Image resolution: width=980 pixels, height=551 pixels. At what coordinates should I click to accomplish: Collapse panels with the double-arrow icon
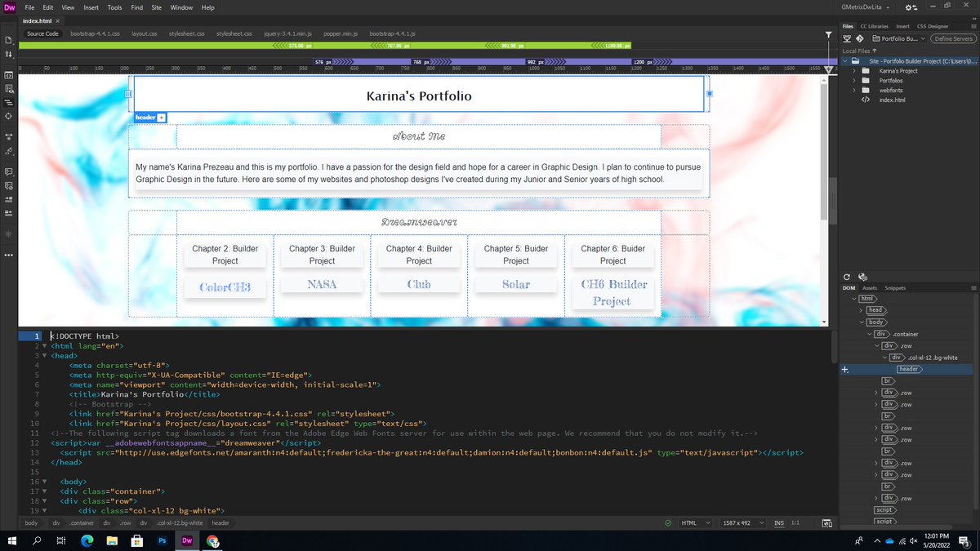[973, 18]
